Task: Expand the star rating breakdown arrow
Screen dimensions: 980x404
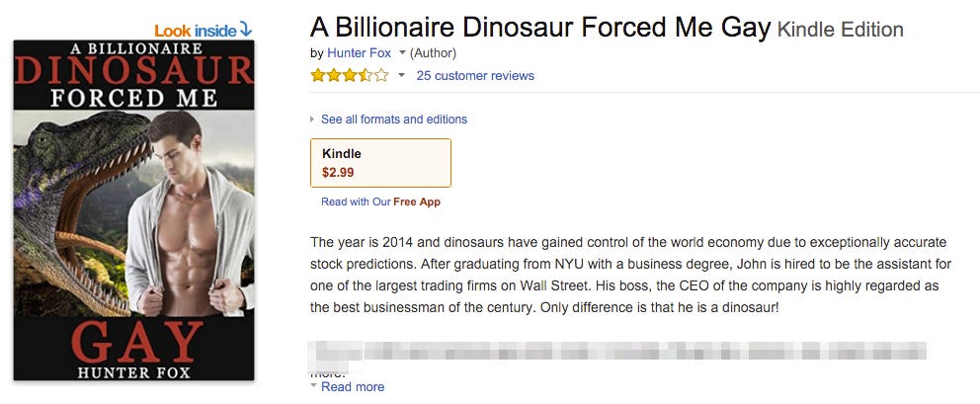Action: tap(401, 75)
